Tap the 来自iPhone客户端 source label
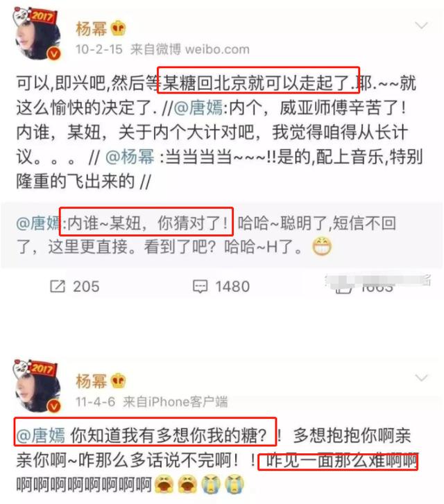The width and height of the screenshot is (444, 504). pos(175,402)
